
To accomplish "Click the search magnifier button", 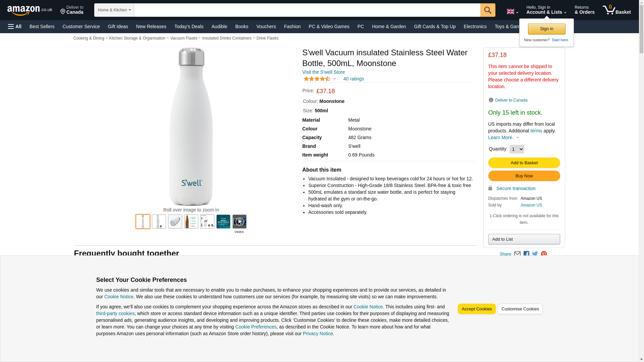I will tap(487, 10).
